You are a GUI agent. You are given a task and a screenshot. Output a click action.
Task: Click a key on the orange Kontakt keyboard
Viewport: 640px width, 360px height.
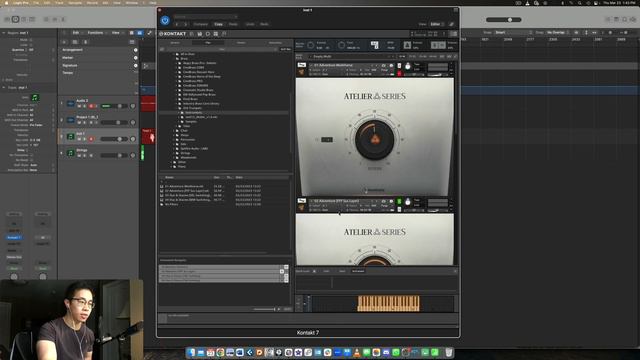388,303
